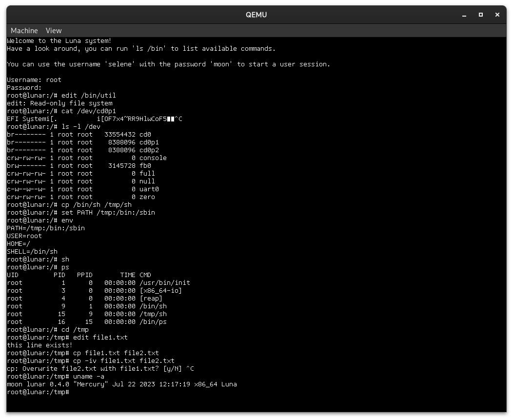
Task: Click the /tmp/sh process row
Action: pyautogui.click(x=87, y=314)
